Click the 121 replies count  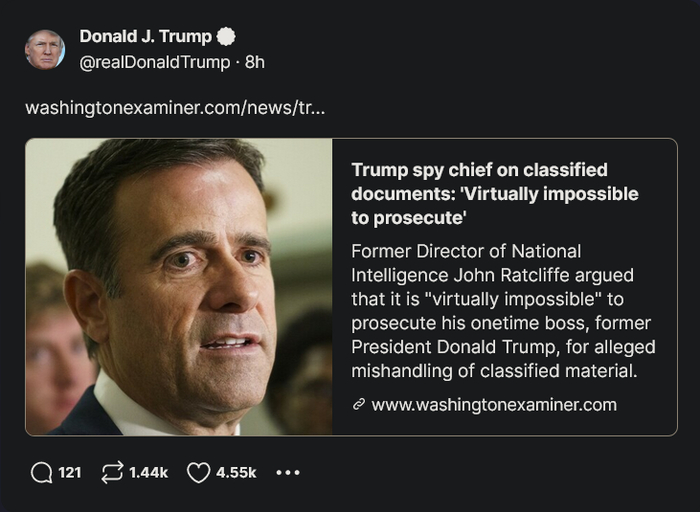coord(69,472)
